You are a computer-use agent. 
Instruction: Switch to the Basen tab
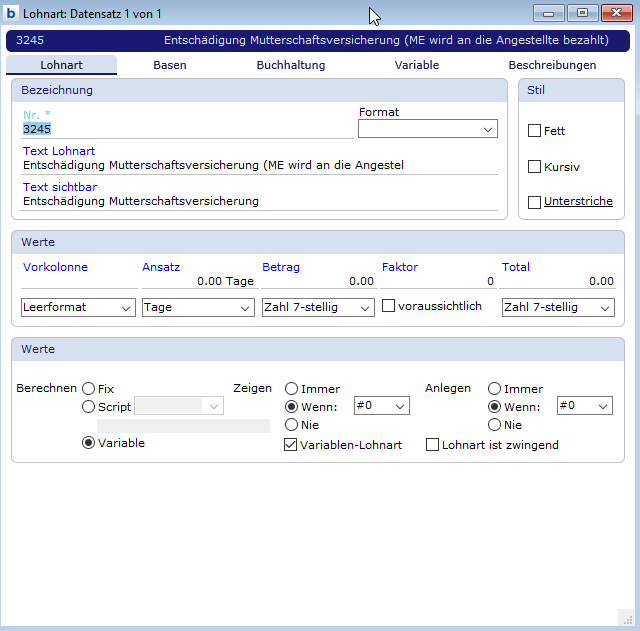pyautogui.click(x=169, y=65)
